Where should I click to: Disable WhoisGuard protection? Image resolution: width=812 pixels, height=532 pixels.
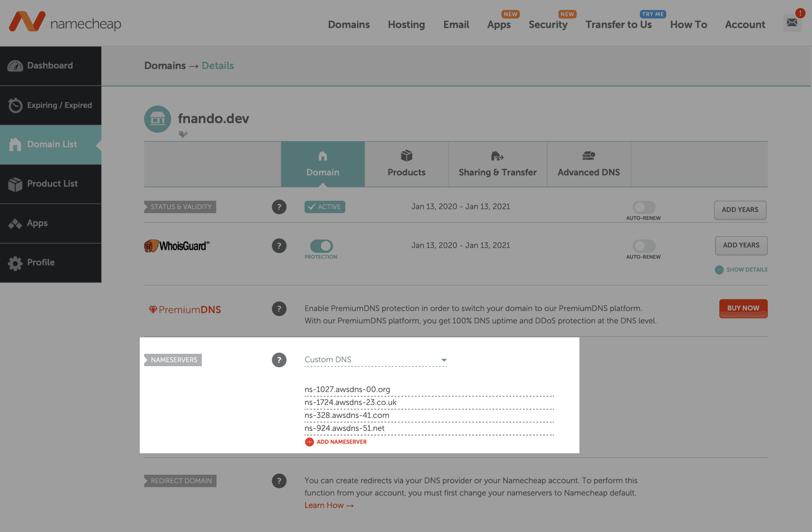(x=321, y=246)
